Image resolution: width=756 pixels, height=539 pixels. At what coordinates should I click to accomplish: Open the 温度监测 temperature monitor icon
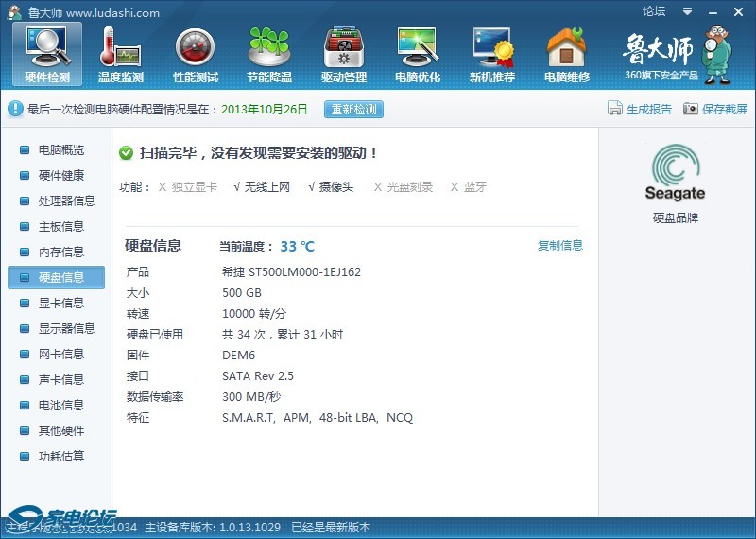point(120,54)
